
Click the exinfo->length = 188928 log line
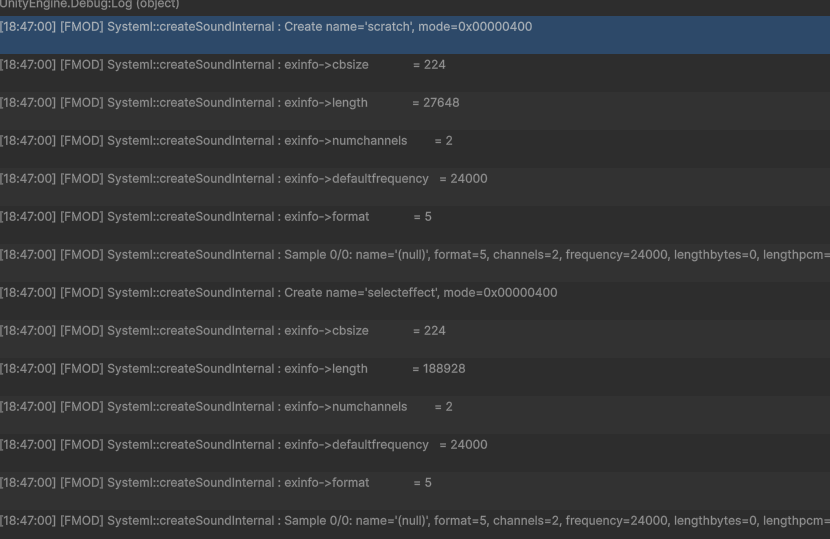click(232, 369)
